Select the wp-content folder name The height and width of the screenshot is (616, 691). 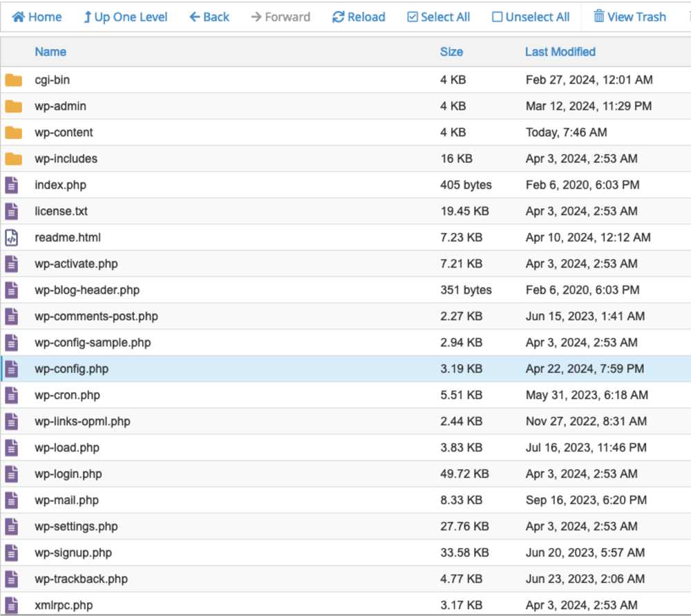tap(64, 133)
